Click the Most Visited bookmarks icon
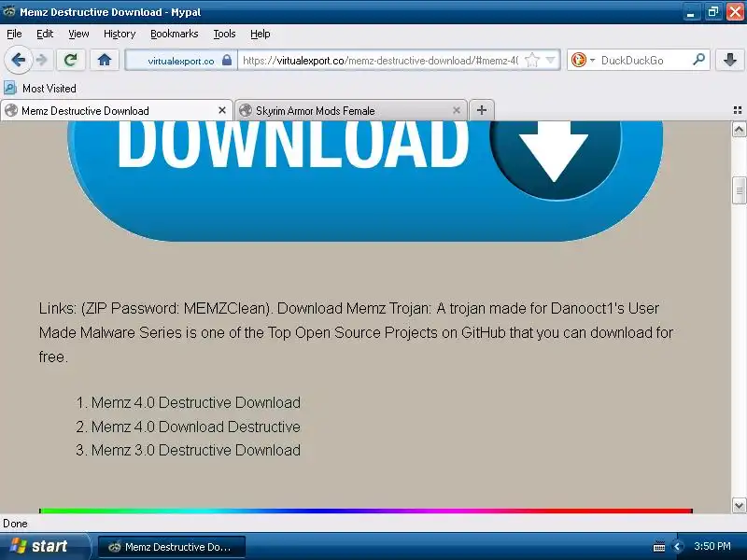The width and height of the screenshot is (747, 560). point(10,88)
